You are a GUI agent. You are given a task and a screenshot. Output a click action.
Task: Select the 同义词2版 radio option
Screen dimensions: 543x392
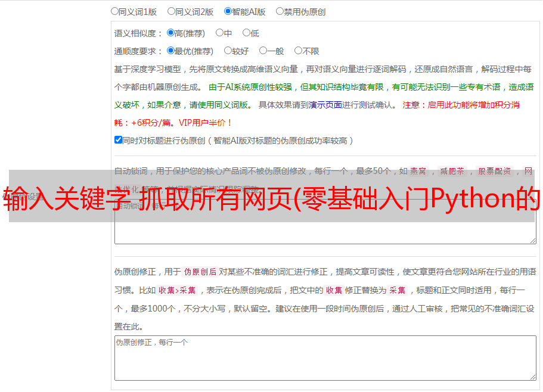click(171, 11)
